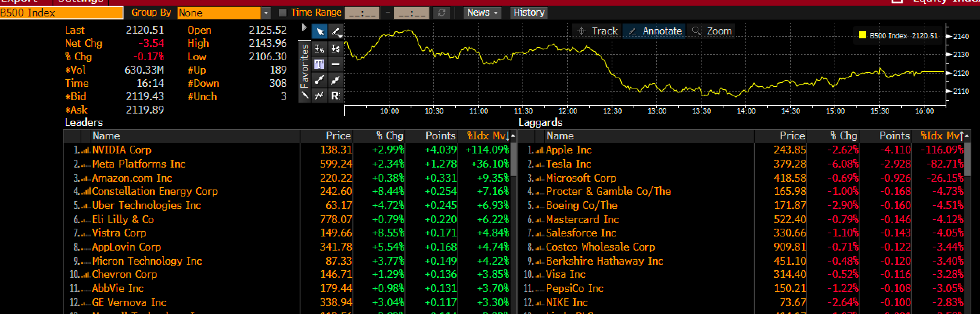This screenshot has width=980, height=314.
Task: Click the chart icon beside Tesla Inc
Action: coord(540,164)
